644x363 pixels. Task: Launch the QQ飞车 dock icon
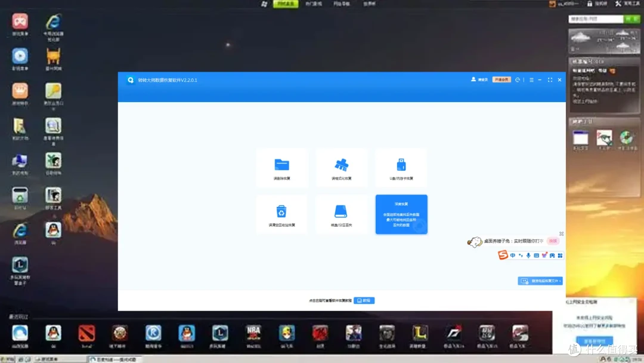click(287, 333)
